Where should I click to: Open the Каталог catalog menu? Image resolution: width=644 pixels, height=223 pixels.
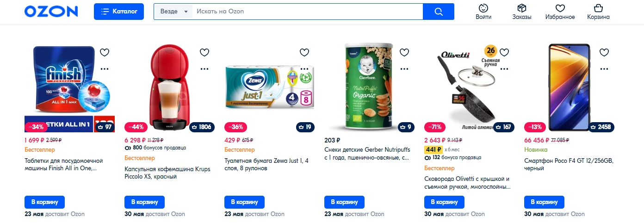(119, 12)
